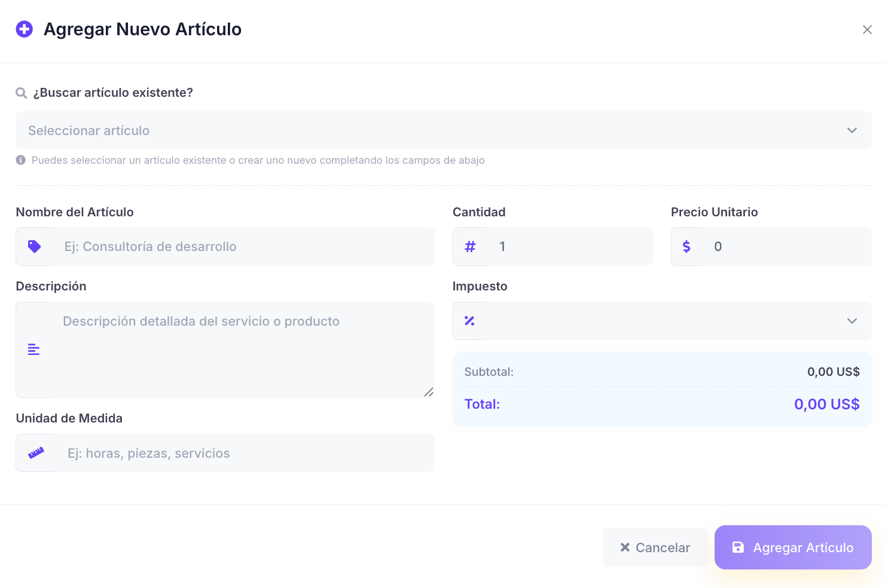Click the percent icon in the Impuesto field
The width and height of the screenshot is (885, 588).
(469, 321)
